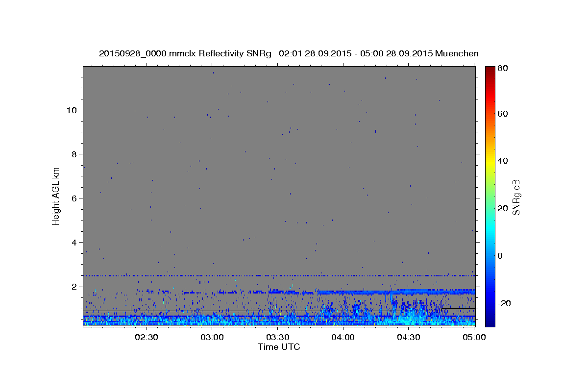Click the 04:30 time axis tick label
The height and width of the screenshot is (392, 588).
(409, 337)
